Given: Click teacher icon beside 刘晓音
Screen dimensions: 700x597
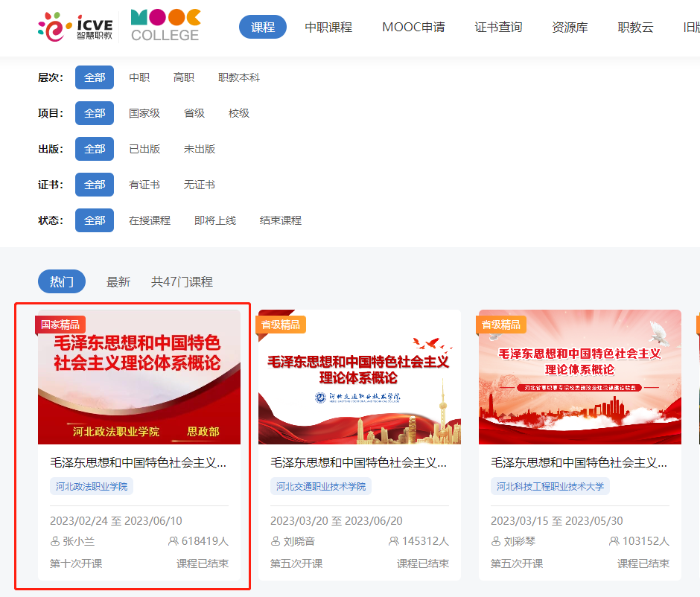Looking at the screenshot, I should (276, 541).
